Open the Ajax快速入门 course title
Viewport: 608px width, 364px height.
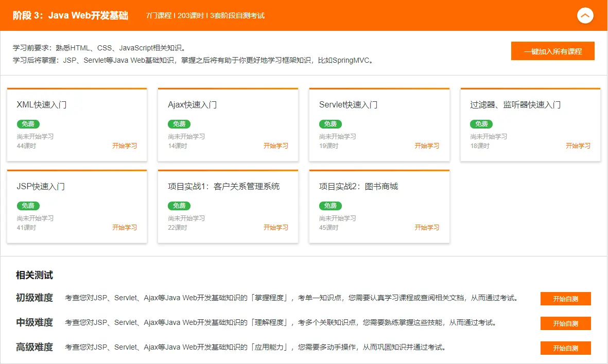[x=193, y=104]
